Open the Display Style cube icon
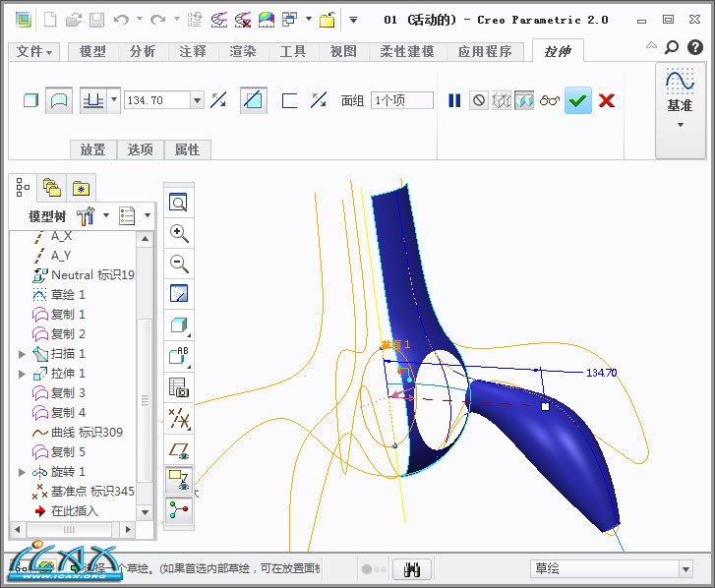The height and width of the screenshot is (588, 715). tap(179, 325)
